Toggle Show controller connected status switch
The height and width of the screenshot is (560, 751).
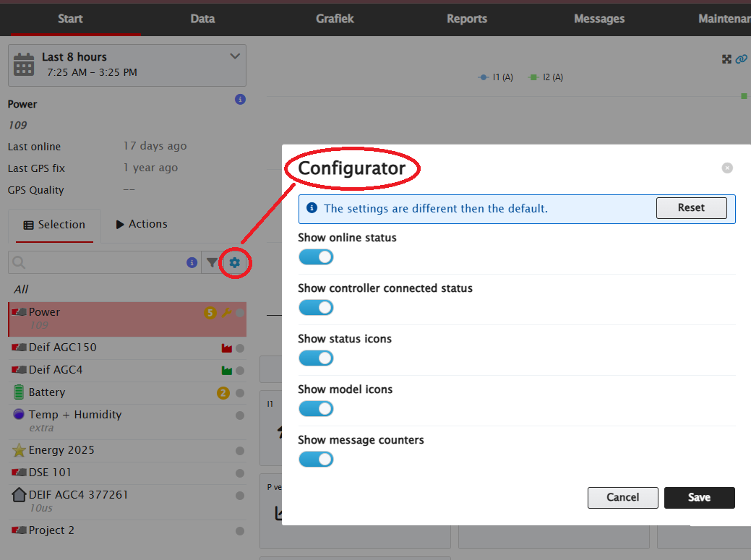316,307
